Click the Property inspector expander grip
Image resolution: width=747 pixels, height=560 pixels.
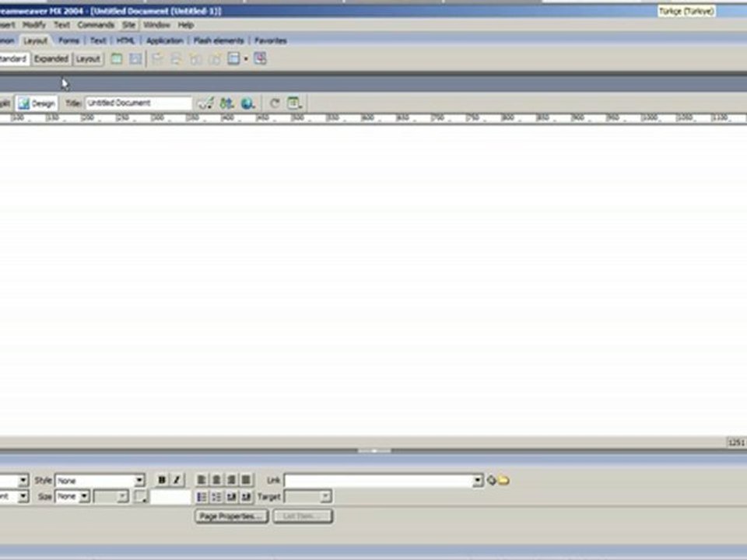click(x=374, y=450)
